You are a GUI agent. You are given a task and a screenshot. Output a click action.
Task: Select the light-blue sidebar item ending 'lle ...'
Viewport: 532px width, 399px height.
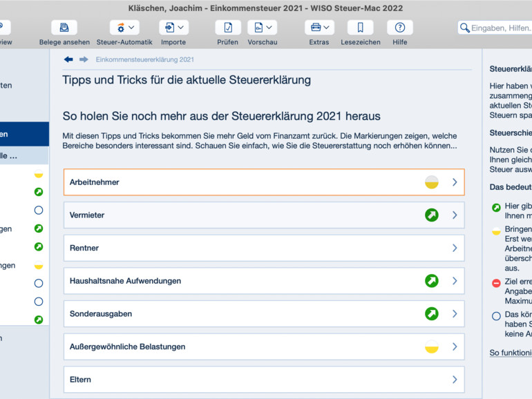coord(24,155)
